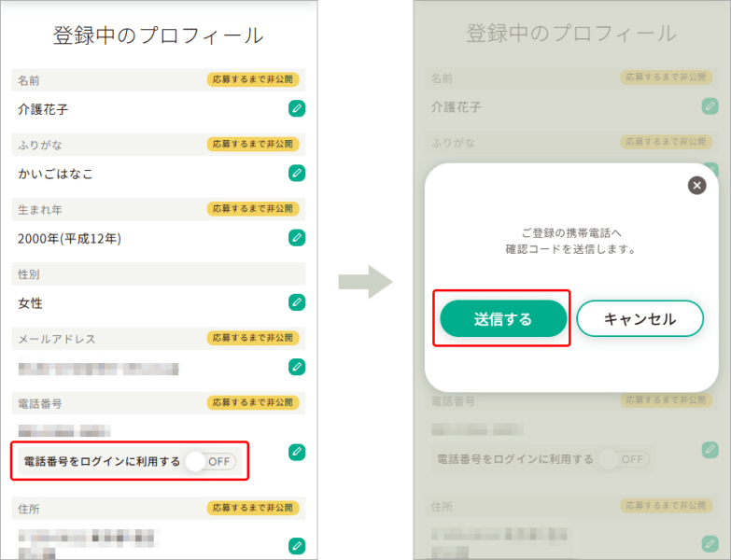
Task: Edit the 住所 address with its pencil icon
Action: pos(297,545)
